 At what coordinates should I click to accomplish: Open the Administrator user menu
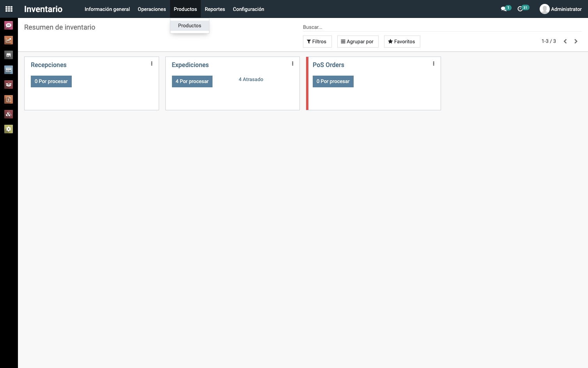pyautogui.click(x=561, y=9)
